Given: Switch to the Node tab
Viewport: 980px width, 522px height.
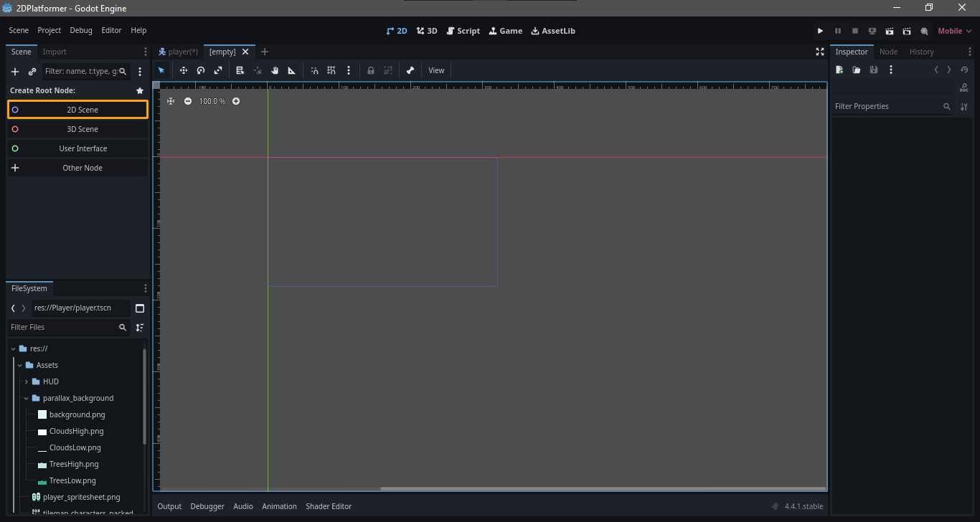Looking at the screenshot, I should pos(888,52).
